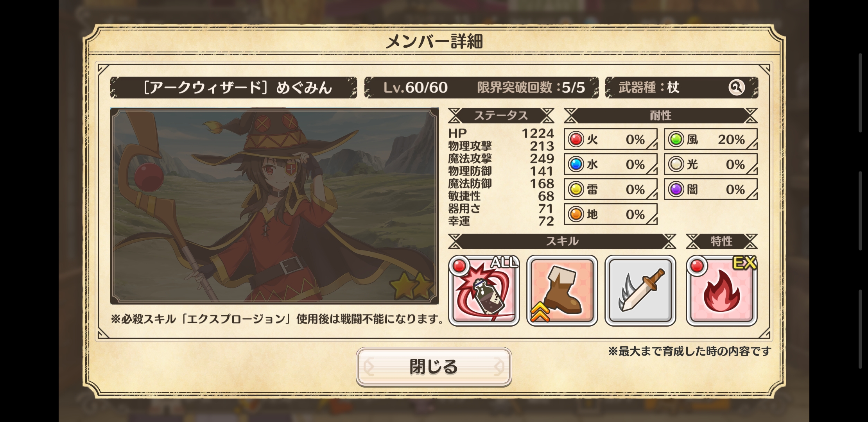868x422 pixels.
Task: Tap the Megumin character illustration
Action: 274,206
